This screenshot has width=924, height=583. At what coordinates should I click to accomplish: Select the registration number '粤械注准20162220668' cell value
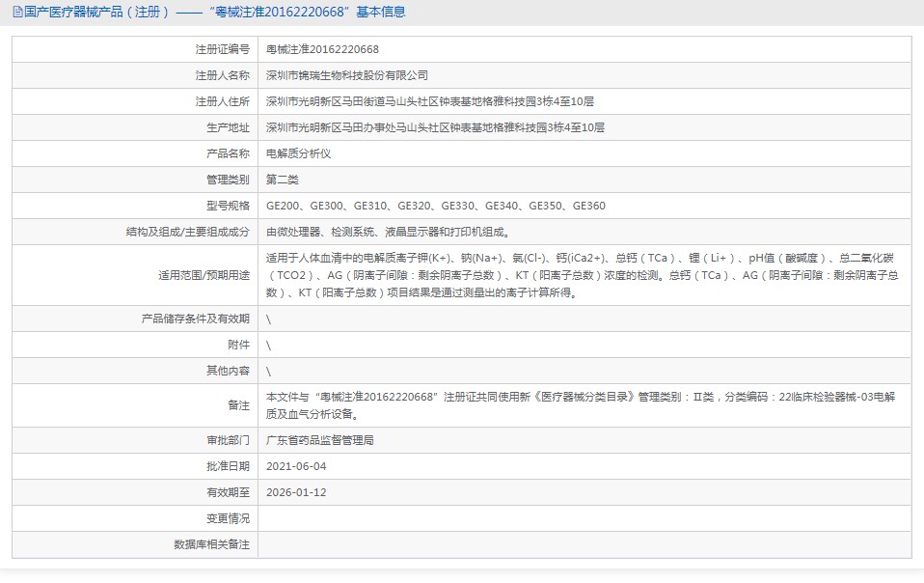pos(323,48)
